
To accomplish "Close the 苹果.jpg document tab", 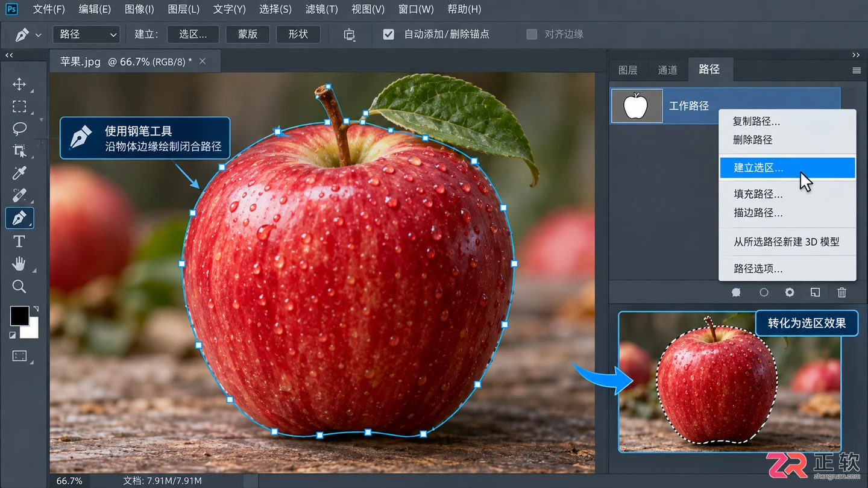I will pos(203,61).
